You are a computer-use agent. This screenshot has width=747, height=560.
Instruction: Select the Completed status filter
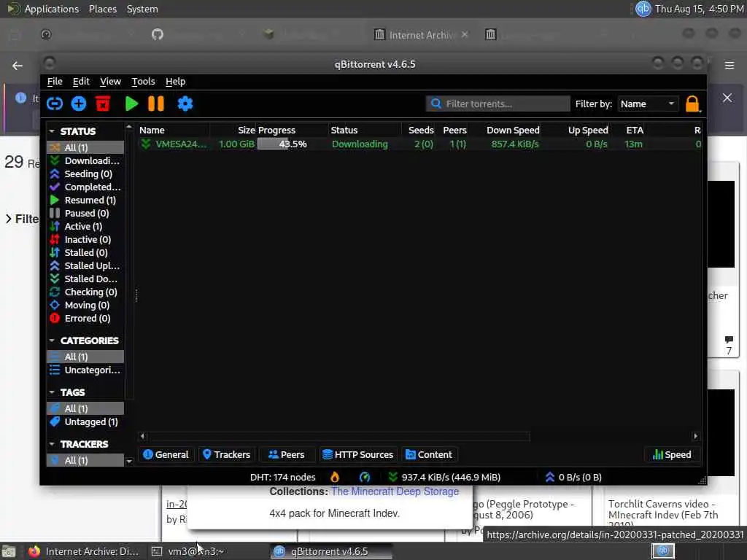tap(85, 187)
